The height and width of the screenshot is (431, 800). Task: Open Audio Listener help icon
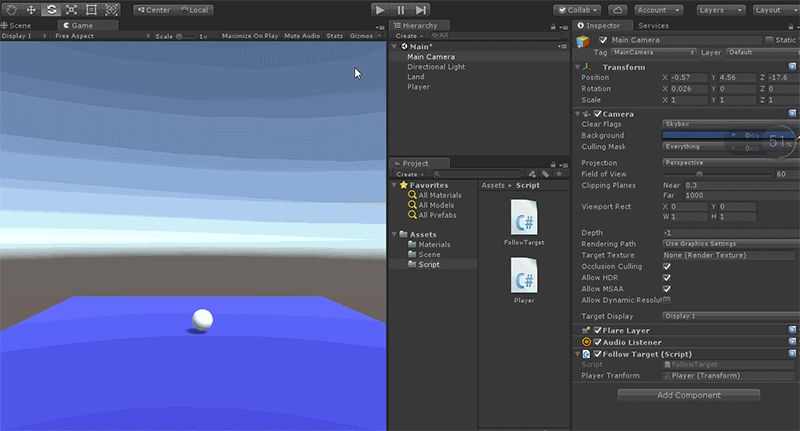click(x=792, y=342)
